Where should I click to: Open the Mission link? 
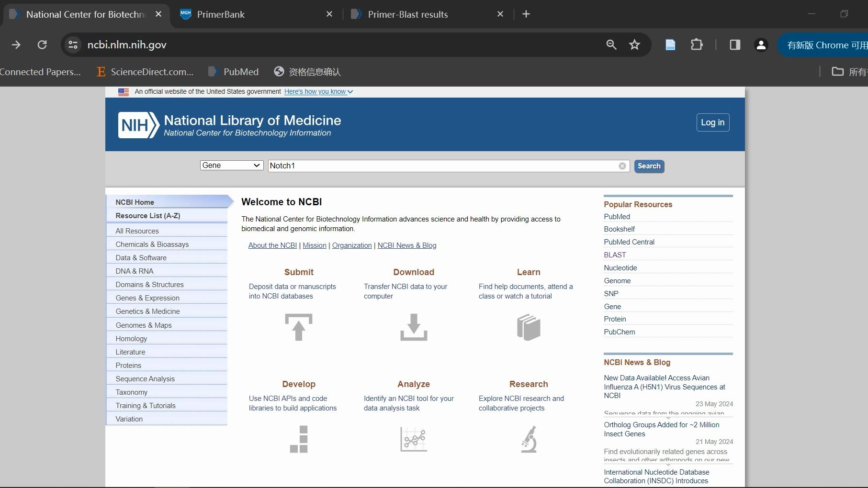(x=315, y=245)
